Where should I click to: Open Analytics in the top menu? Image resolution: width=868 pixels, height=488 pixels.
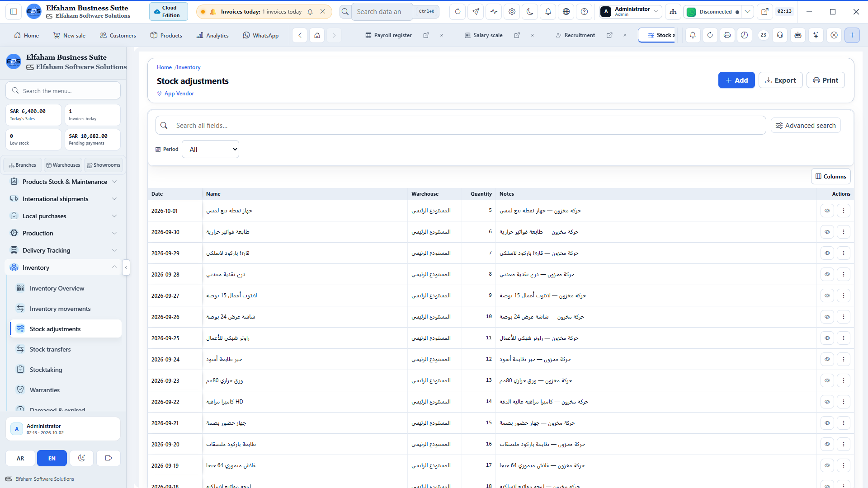[212, 35]
